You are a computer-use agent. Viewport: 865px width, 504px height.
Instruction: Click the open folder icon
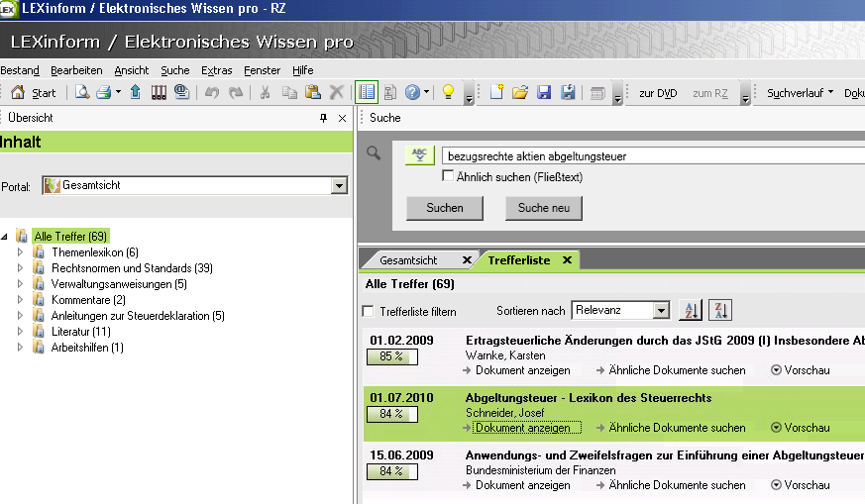(x=519, y=92)
